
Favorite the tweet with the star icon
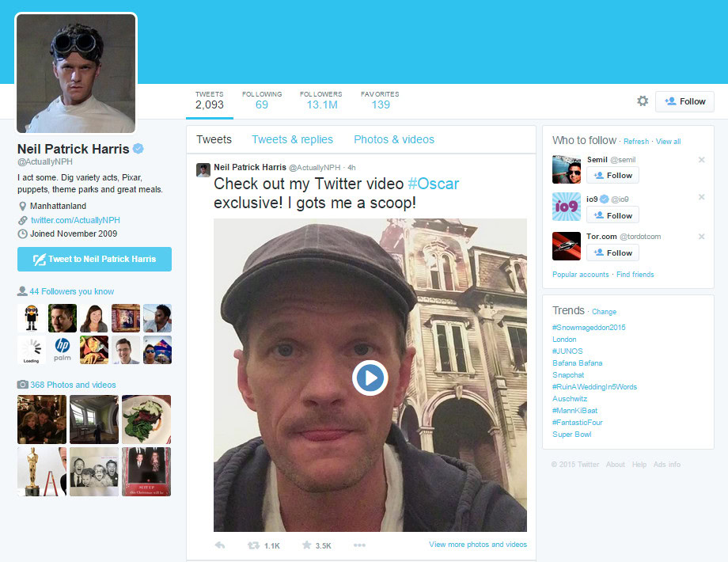[306, 545]
